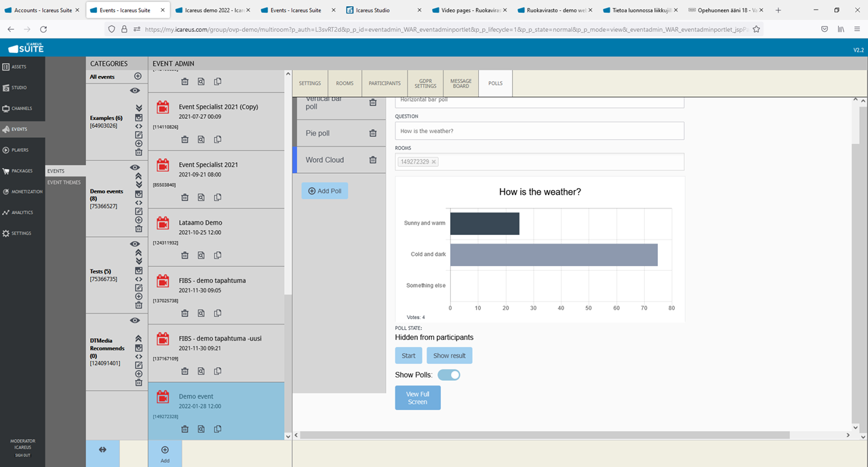Toggle the Show Polls switch
Image resolution: width=868 pixels, height=467 pixels.
point(449,375)
